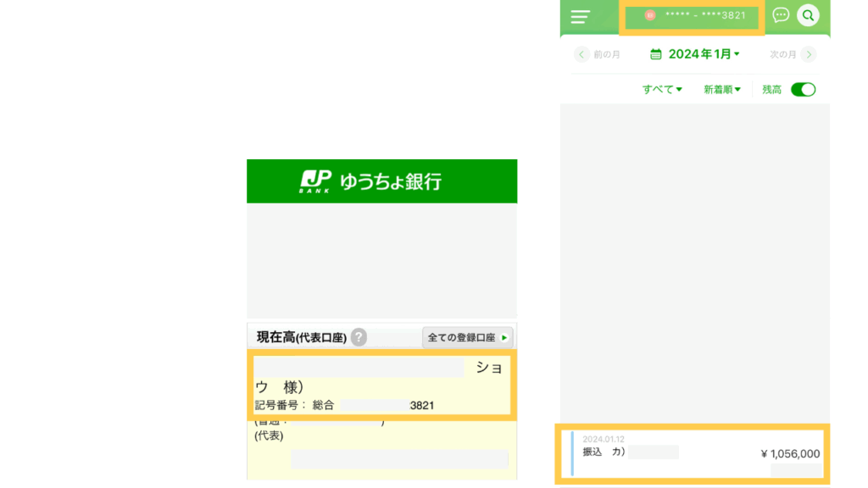Click the 次の月 label text
The image size is (868, 488).
click(782, 54)
